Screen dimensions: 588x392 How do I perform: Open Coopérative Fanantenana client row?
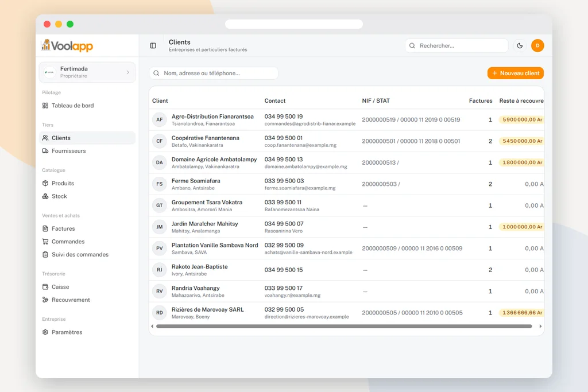tap(346, 141)
